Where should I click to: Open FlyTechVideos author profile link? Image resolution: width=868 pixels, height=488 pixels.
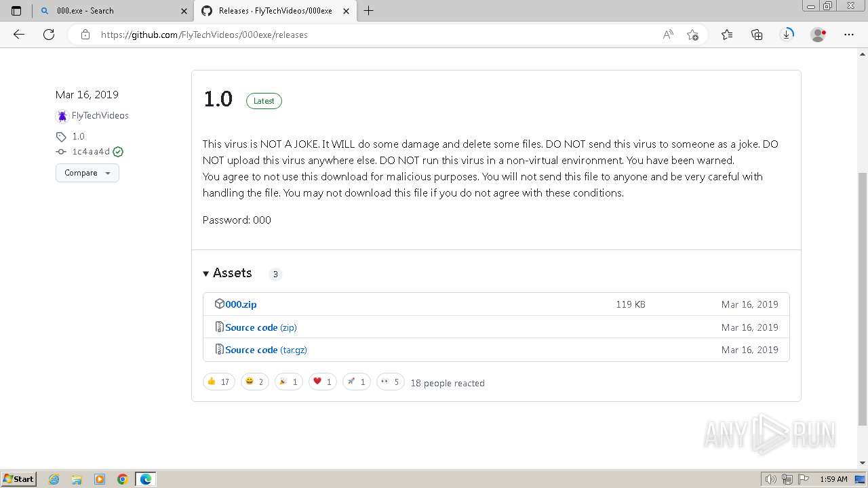click(x=100, y=115)
